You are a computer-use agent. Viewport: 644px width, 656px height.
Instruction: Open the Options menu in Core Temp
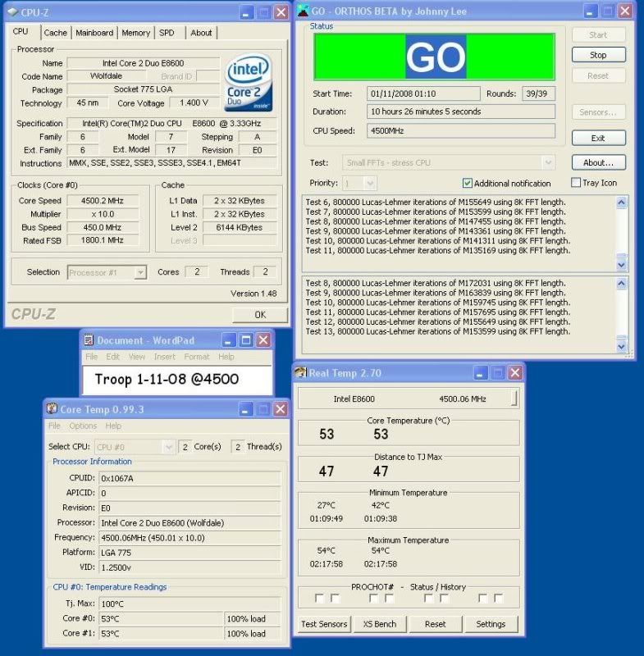tap(83, 426)
